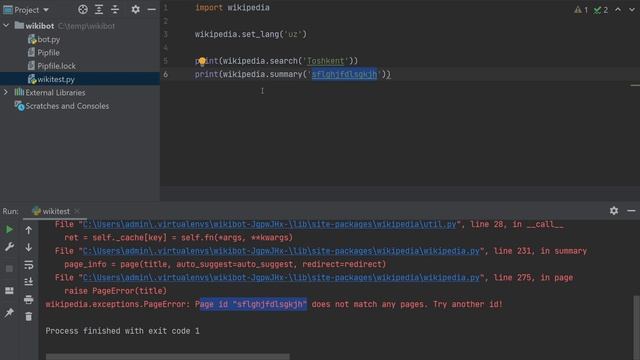Click the Restore Layout icon in Run panel

coord(9,291)
